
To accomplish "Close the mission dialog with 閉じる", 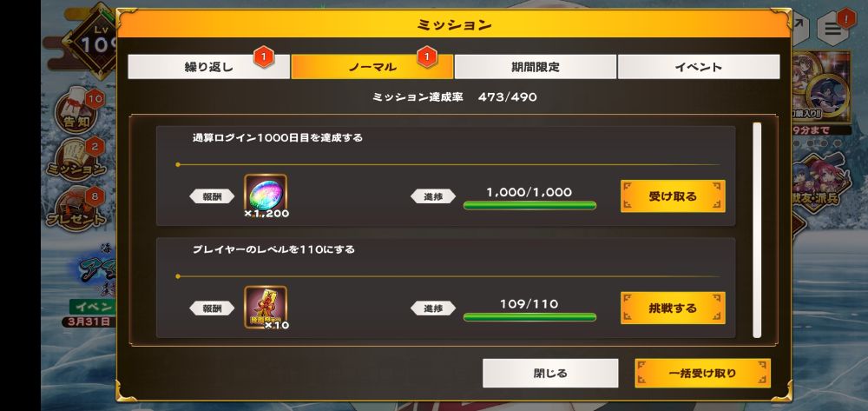I will pyautogui.click(x=550, y=374).
